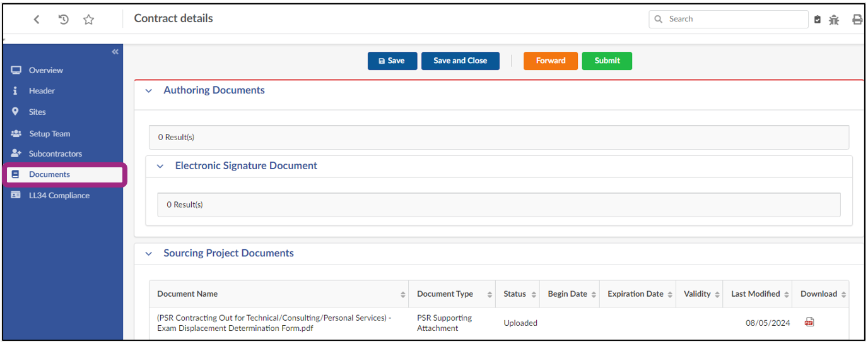
Task: Open the Subcontractors sidebar item
Action: coord(55,153)
